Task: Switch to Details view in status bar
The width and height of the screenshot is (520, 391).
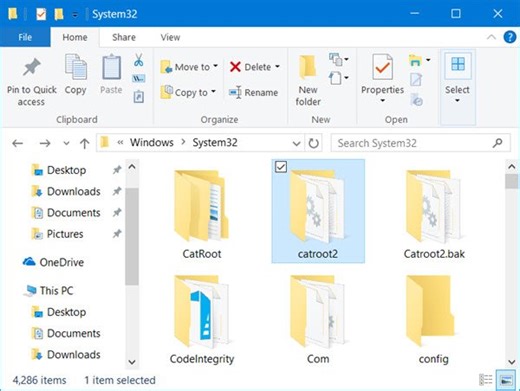Action: (x=485, y=380)
